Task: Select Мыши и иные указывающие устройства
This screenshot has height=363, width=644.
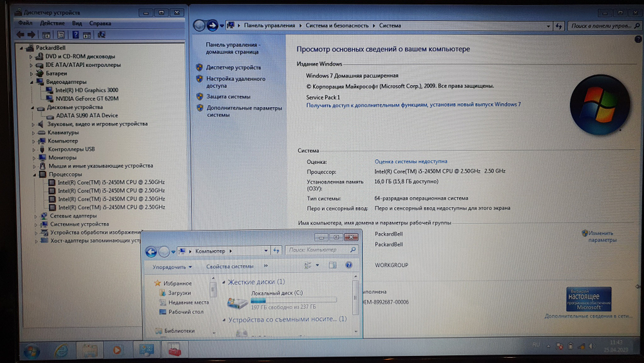Action: 100,166
